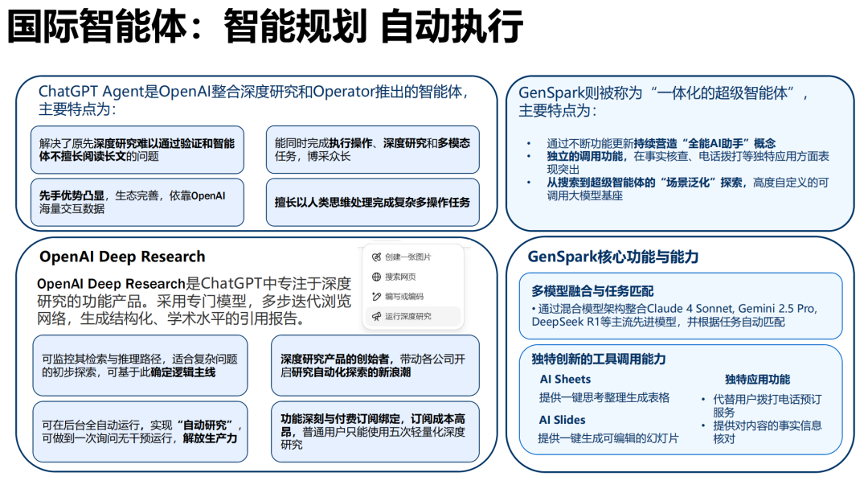868x489 pixels.
Task: Select the subheading 独特创新的工具调用能力
Action: [x=599, y=360]
